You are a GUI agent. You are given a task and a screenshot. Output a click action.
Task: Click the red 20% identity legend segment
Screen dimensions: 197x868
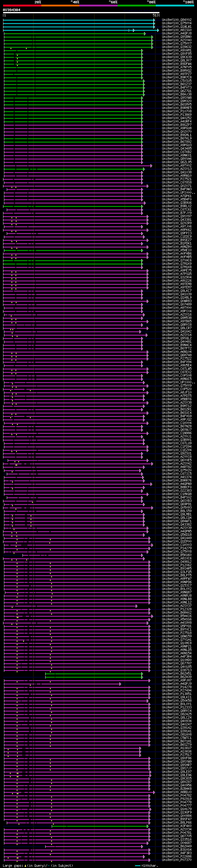pos(22,6)
